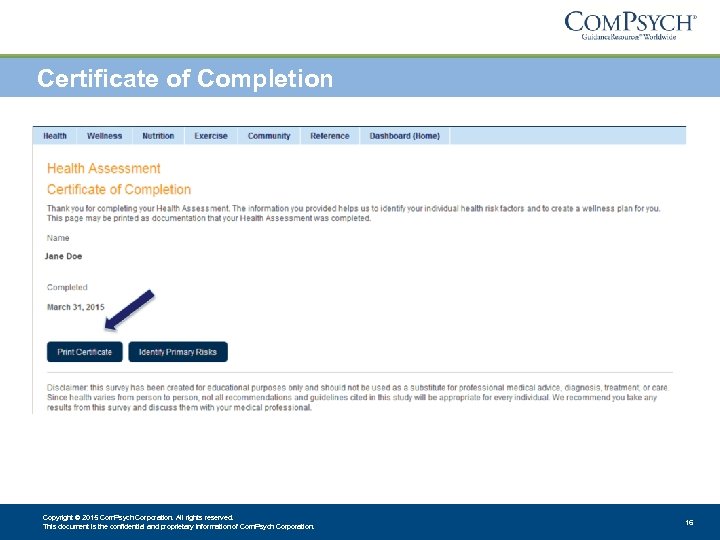Click the copyright notice in the footer

pyautogui.click(x=178, y=522)
